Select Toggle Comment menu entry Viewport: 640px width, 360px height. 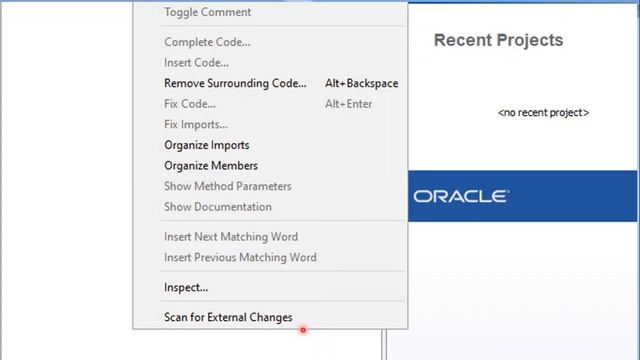[x=270, y=12]
